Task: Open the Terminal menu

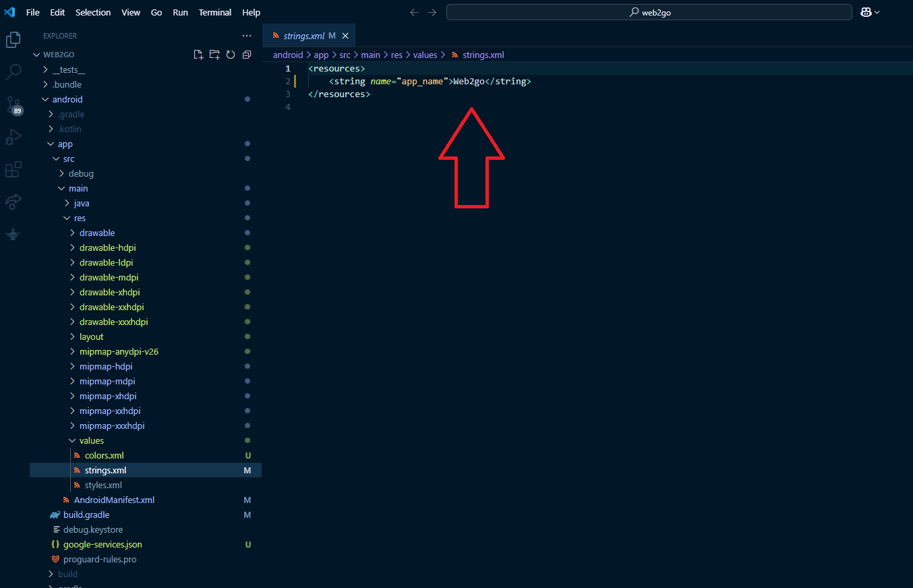Action: pyautogui.click(x=214, y=12)
